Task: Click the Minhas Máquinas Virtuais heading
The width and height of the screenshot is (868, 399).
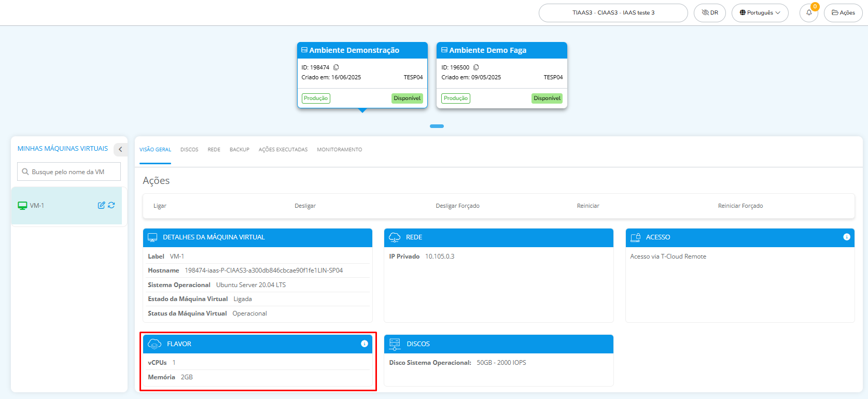Action: (63, 149)
